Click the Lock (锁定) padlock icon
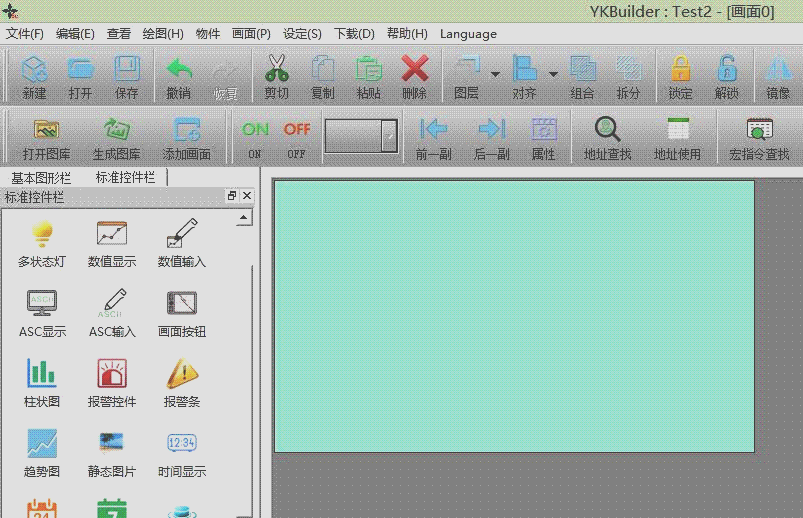 click(680, 76)
